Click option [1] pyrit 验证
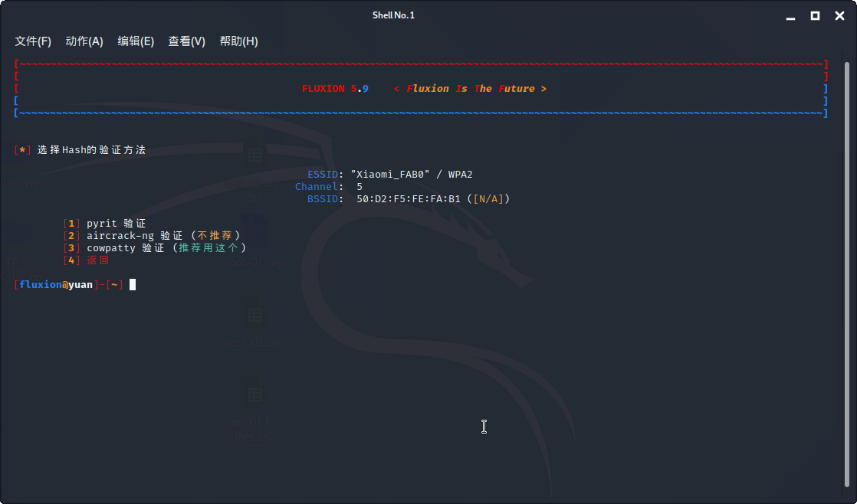 click(x=104, y=224)
